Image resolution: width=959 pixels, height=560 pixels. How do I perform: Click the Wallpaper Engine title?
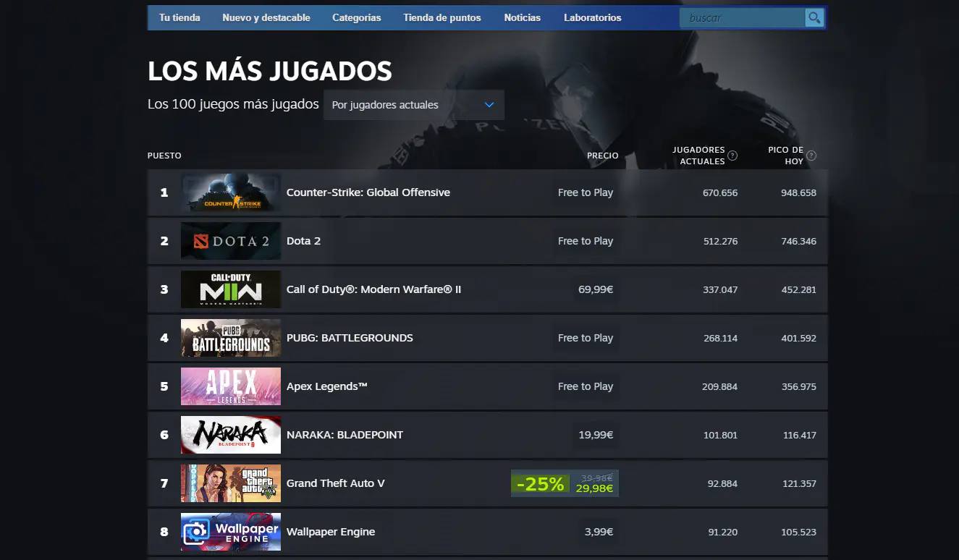tap(331, 532)
